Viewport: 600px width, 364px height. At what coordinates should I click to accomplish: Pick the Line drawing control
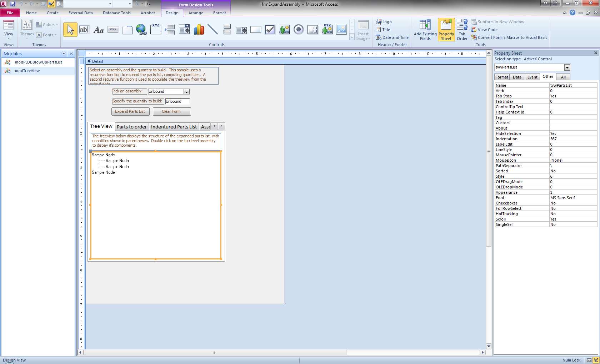click(212, 30)
